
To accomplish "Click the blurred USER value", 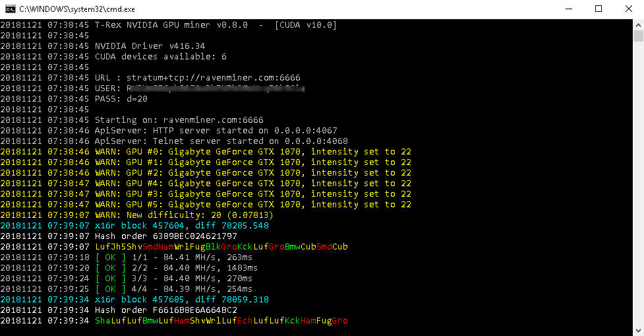I will pos(216,88).
